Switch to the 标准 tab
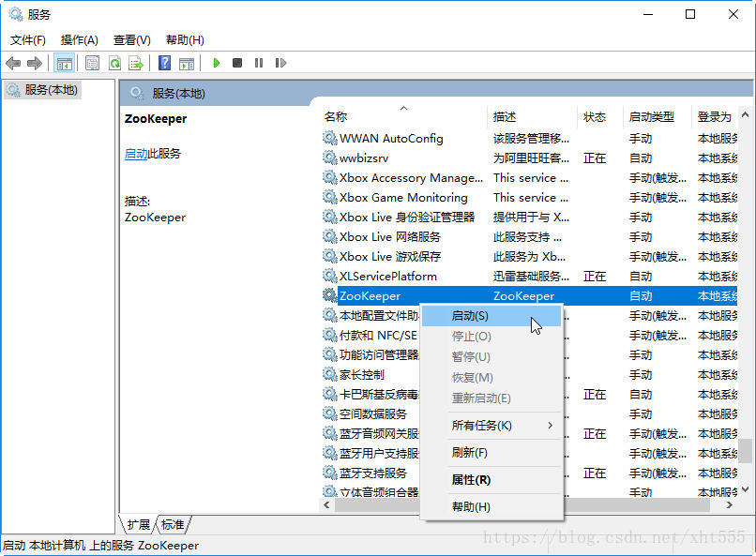Image resolution: width=756 pixels, height=556 pixels. point(173,524)
